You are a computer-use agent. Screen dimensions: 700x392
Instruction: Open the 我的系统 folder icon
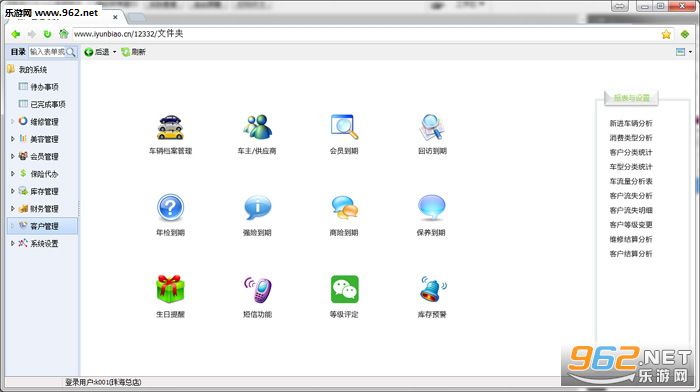coord(11,69)
